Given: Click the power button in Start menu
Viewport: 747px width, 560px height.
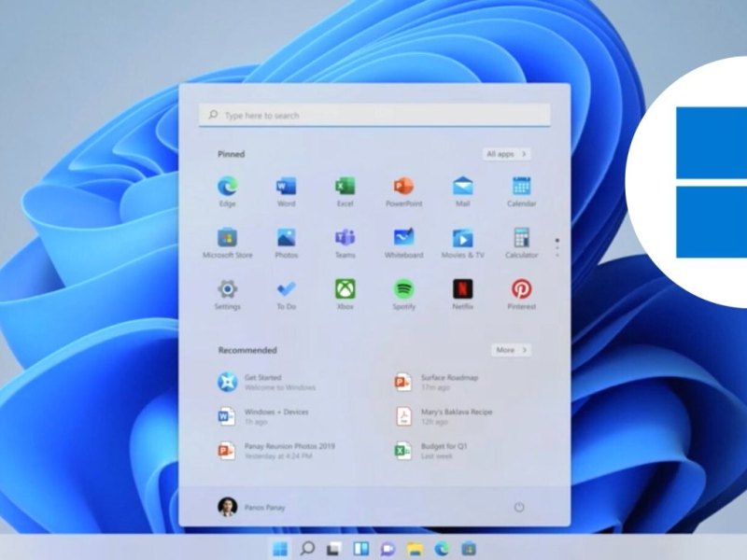Looking at the screenshot, I should [x=519, y=507].
